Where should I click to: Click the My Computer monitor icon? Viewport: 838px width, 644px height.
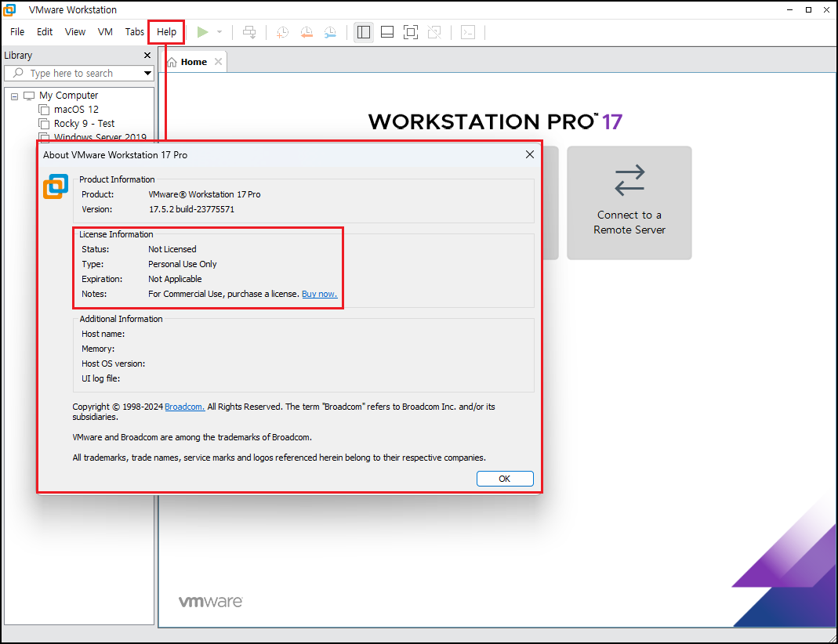click(29, 96)
